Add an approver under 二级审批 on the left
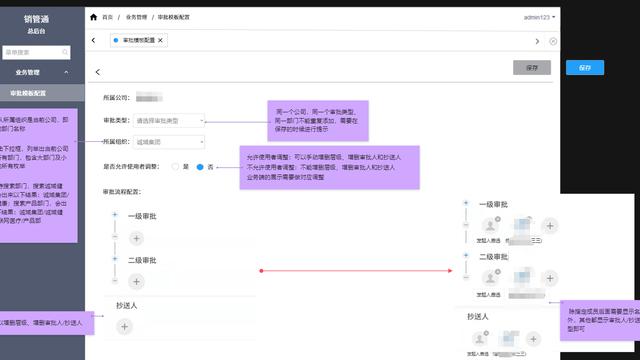Screen dimensions: 640x360 [x=136, y=281]
